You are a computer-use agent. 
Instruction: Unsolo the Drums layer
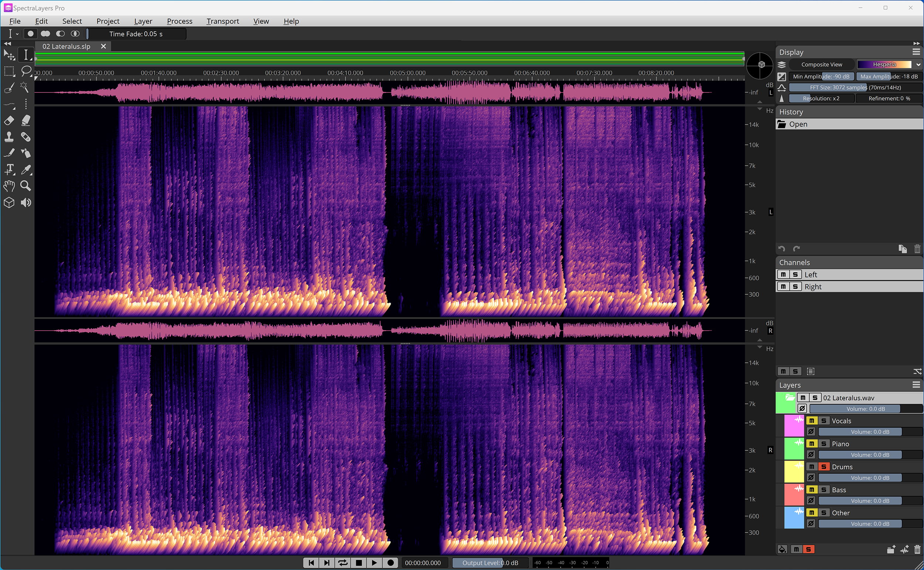pyautogui.click(x=824, y=467)
